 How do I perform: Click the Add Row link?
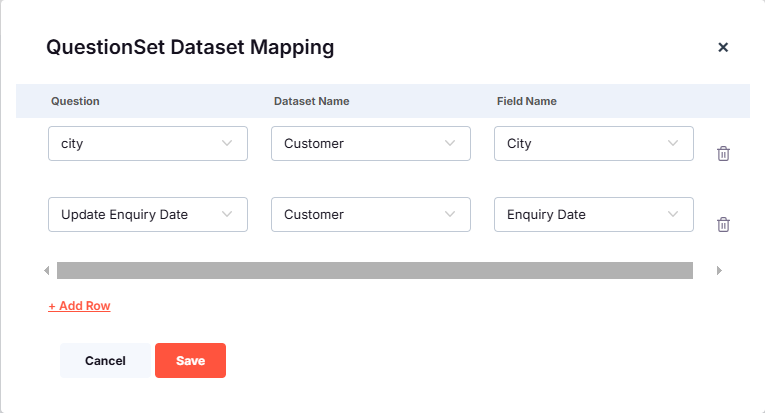(x=79, y=306)
